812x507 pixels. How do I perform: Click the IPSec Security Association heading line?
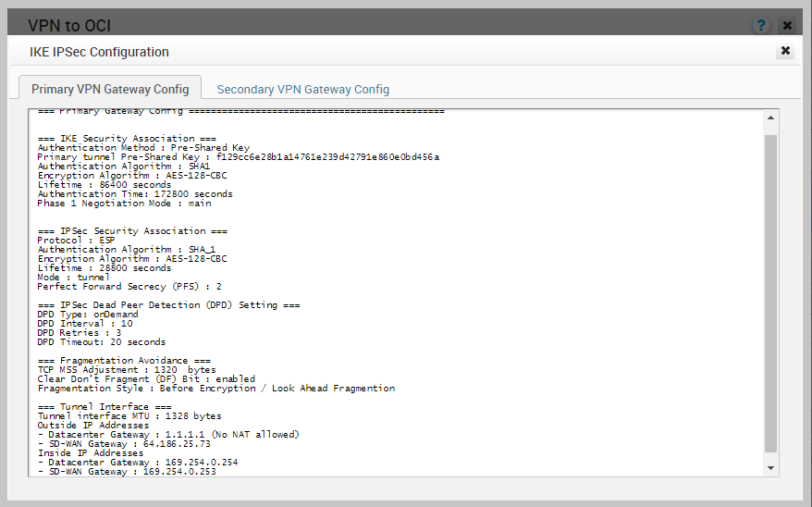click(x=131, y=231)
